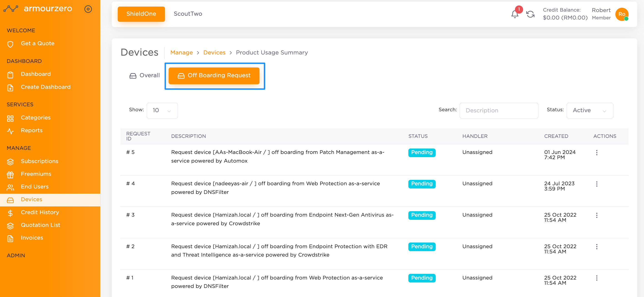
Task: Select the ShieldOne button
Action: pos(141,14)
